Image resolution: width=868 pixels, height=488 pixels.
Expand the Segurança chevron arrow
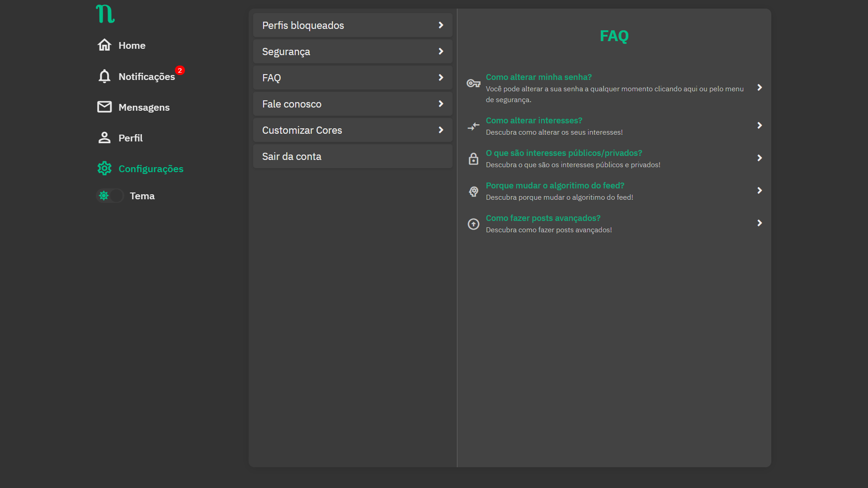tap(441, 52)
